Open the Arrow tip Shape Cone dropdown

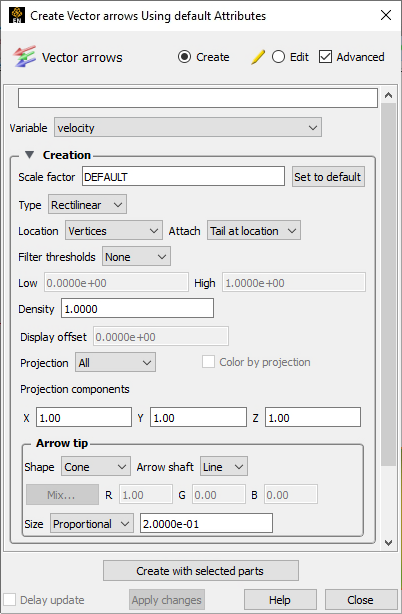click(x=96, y=467)
